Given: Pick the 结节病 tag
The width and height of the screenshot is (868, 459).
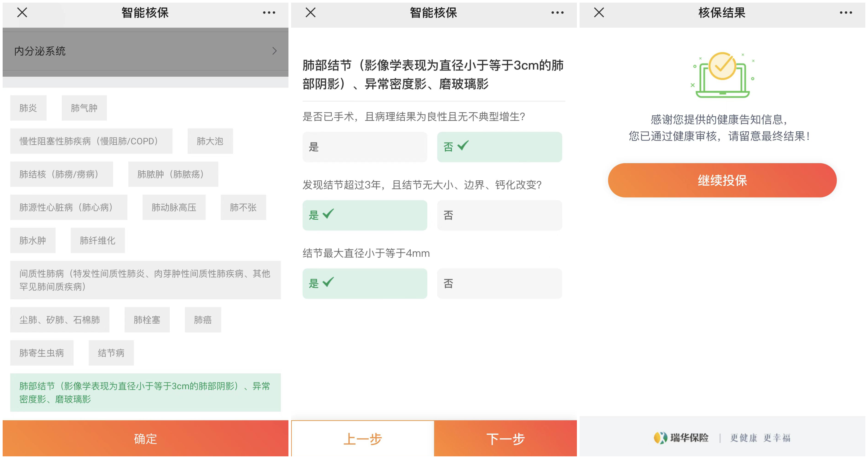Looking at the screenshot, I should [x=111, y=353].
